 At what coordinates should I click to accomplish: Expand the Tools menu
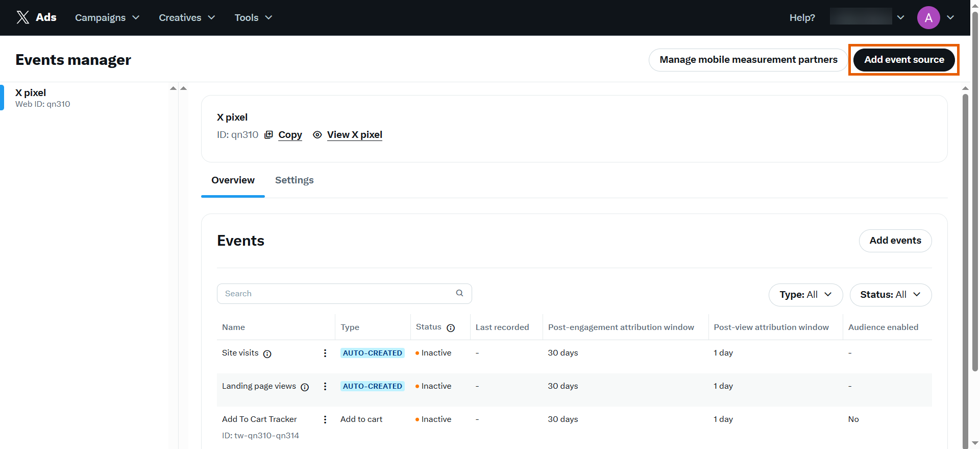(x=253, y=17)
